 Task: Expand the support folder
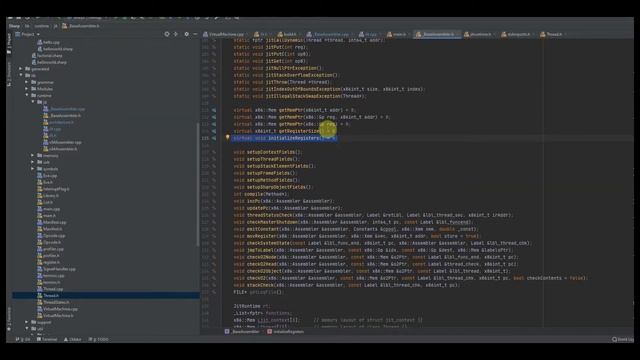tap(27, 322)
